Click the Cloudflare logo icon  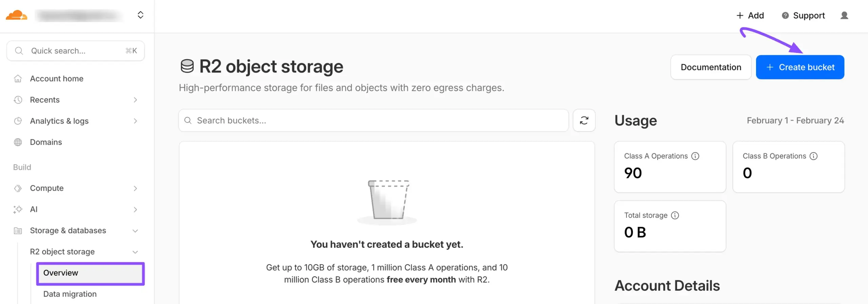(16, 15)
